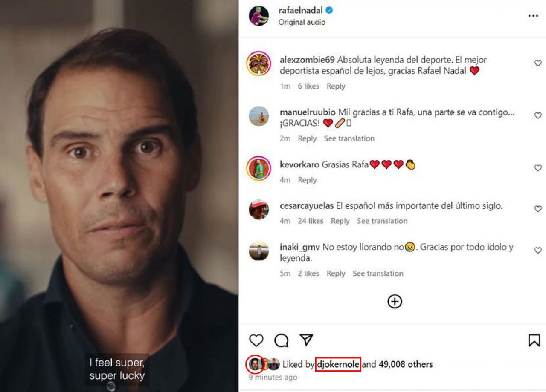This screenshot has width=546, height=392.
Task: See translation of manuelruubio's comment
Action: point(349,138)
